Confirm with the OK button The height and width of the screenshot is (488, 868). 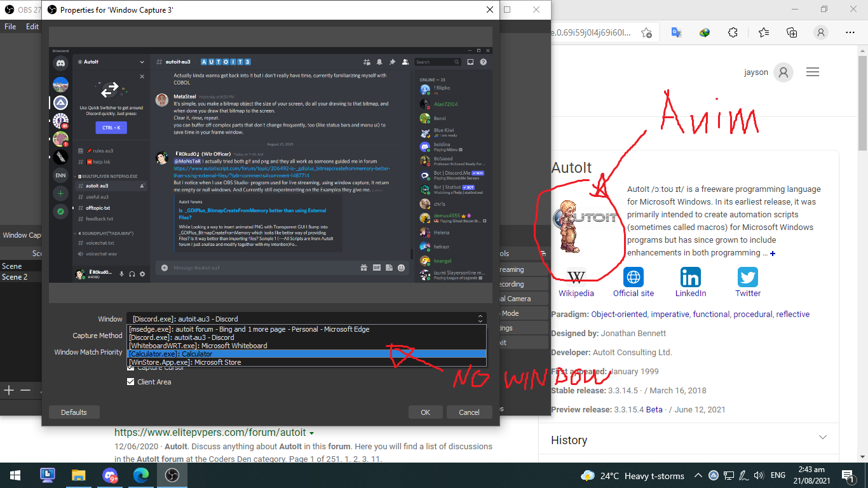click(x=426, y=412)
